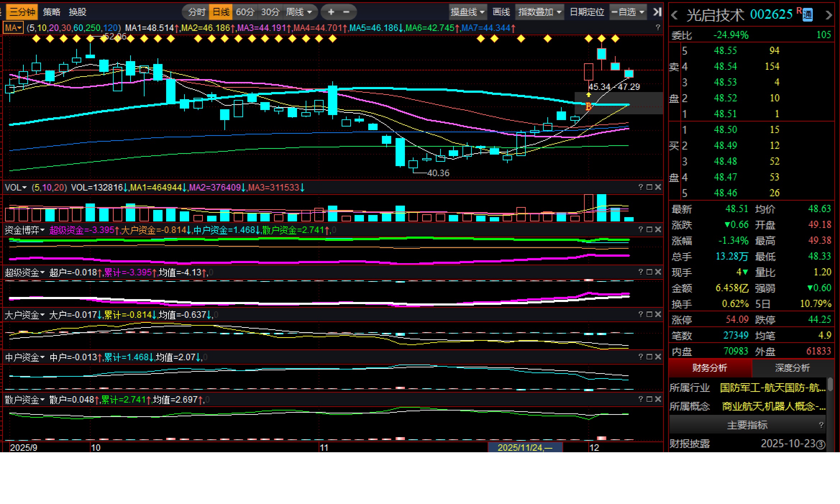Open the 深度分析 tab

[792, 368]
